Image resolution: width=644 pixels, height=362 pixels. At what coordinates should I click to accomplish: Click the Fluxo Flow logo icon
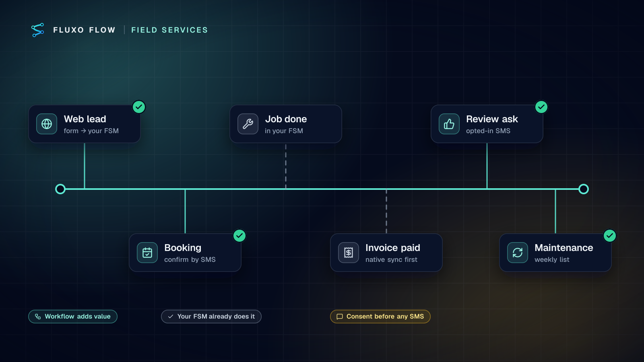click(x=37, y=30)
